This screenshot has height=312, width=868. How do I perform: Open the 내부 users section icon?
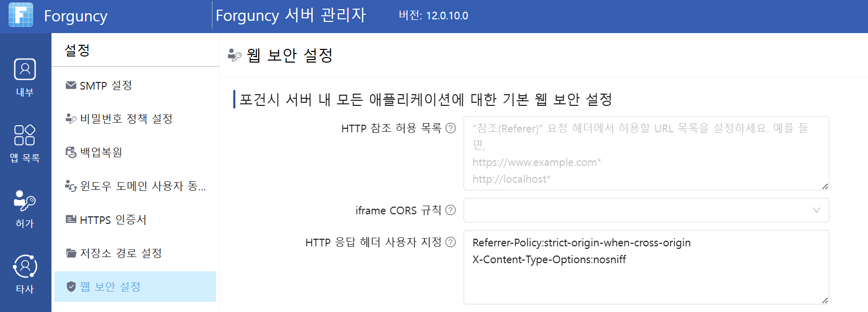[25, 69]
